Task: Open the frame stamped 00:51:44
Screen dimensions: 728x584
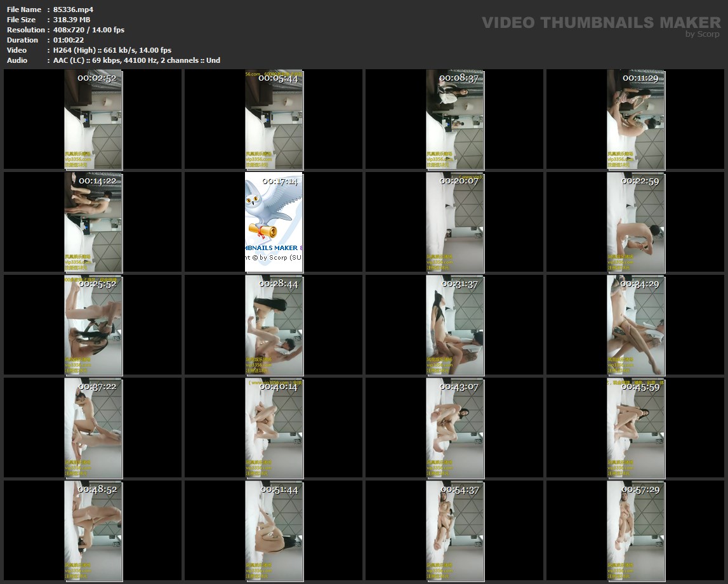Action: (274, 531)
